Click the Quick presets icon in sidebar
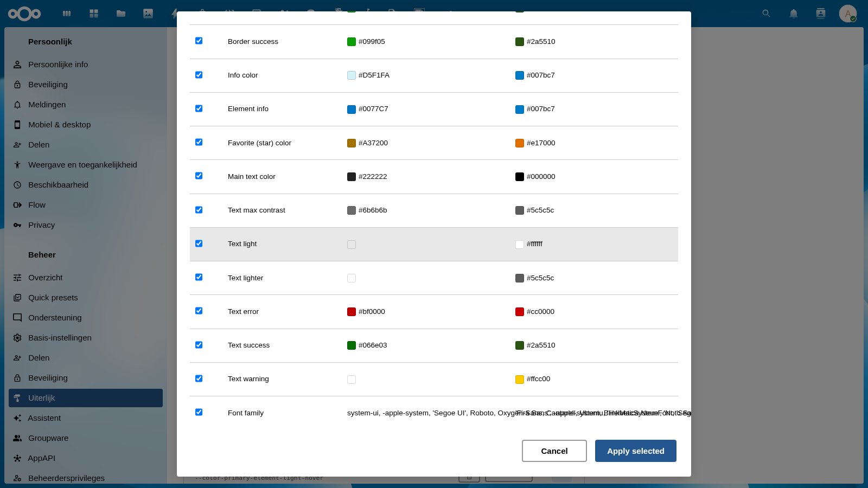Screen dimensions: 868x488 pos(17,298)
